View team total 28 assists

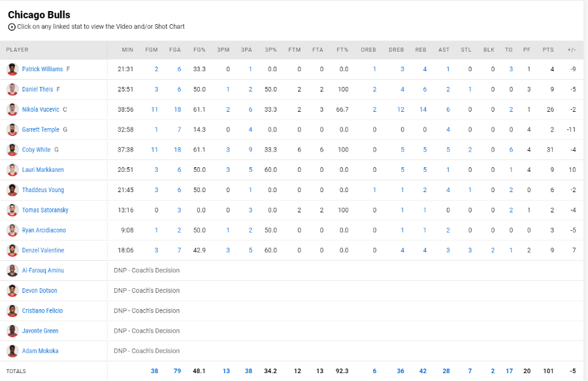click(x=446, y=371)
